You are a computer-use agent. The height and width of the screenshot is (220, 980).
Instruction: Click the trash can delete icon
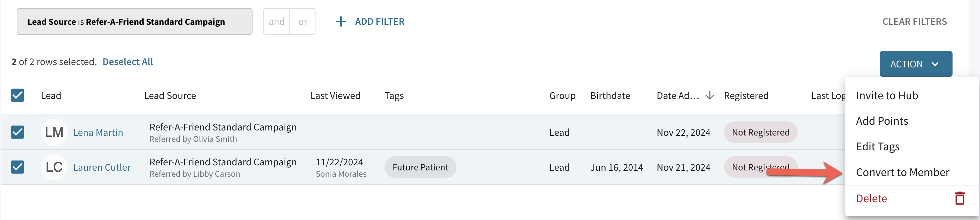click(x=960, y=198)
